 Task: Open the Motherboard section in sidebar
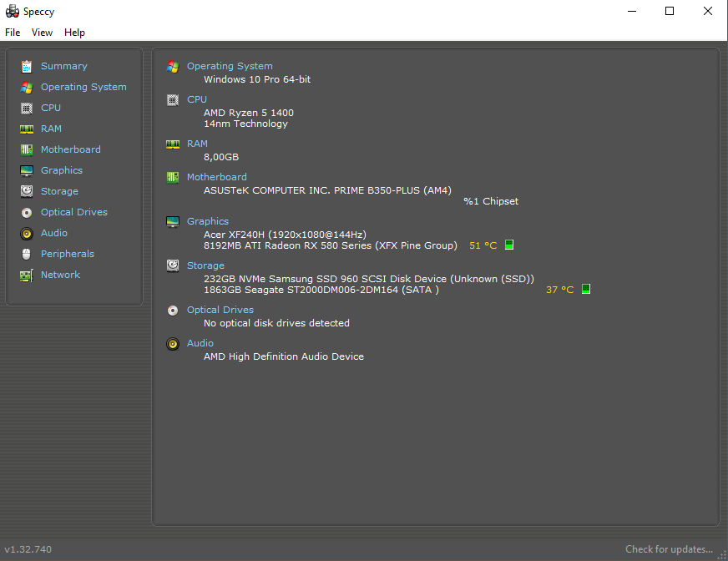(71, 149)
